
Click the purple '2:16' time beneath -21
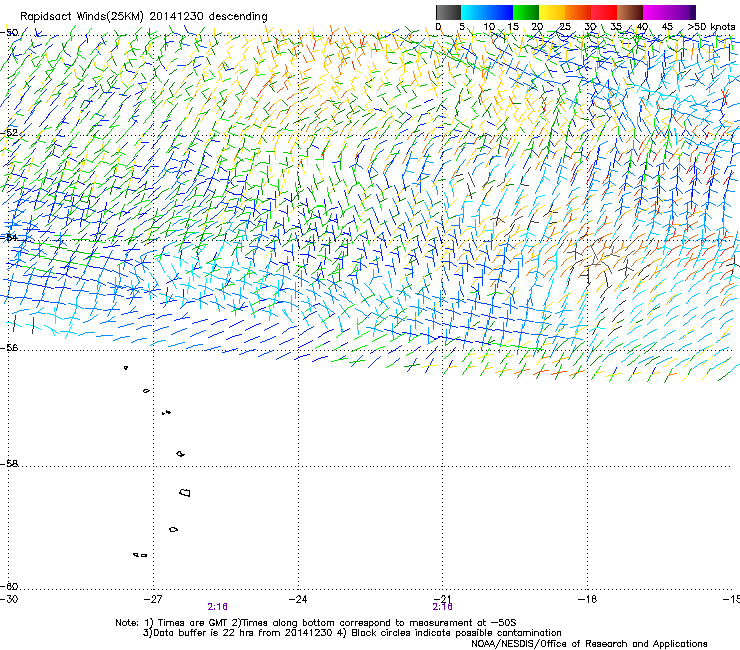pyautogui.click(x=443, y=607)
